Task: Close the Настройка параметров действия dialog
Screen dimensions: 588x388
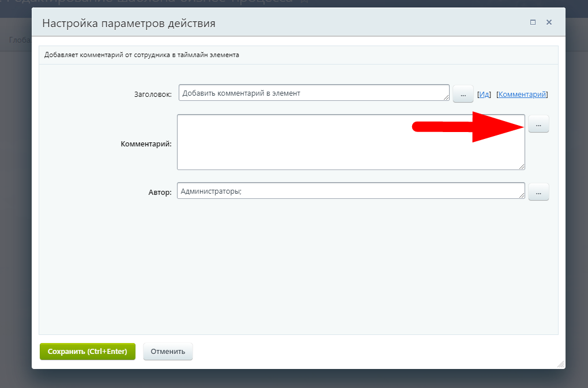Action: click(549, 22)
